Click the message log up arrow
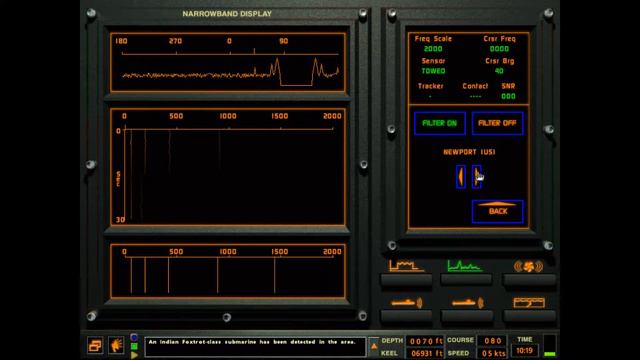The height and width of the screenshot is (360, 640). pos(374,347)
